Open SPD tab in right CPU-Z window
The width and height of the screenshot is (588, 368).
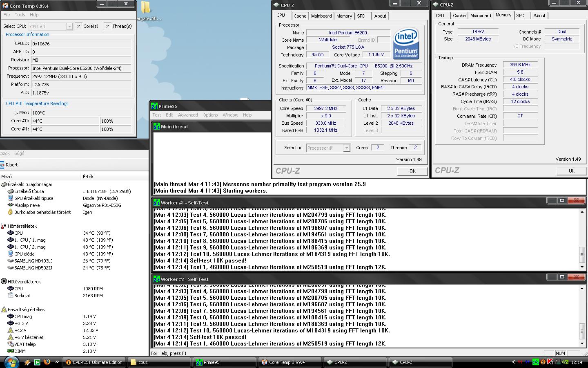click(x=520, y=16)
